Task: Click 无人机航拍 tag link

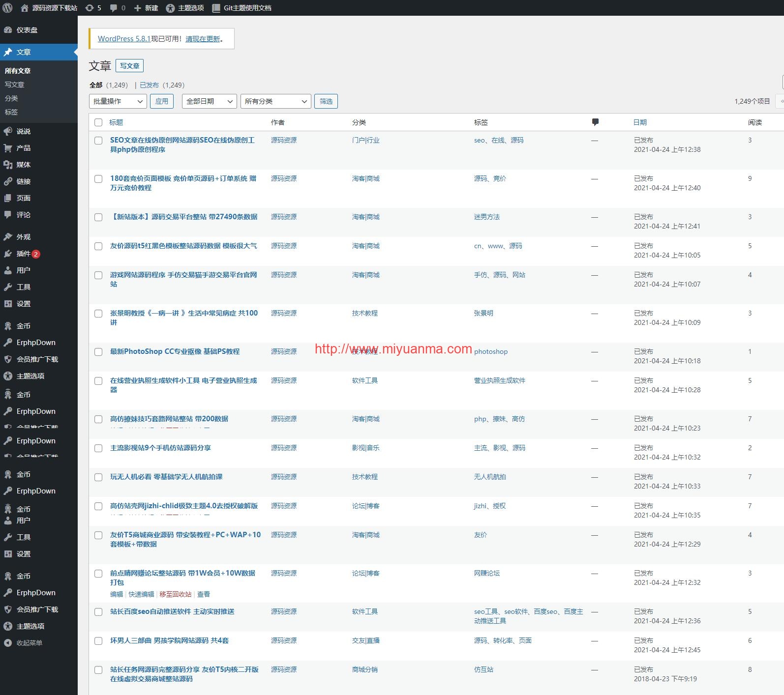Action: 490,477
